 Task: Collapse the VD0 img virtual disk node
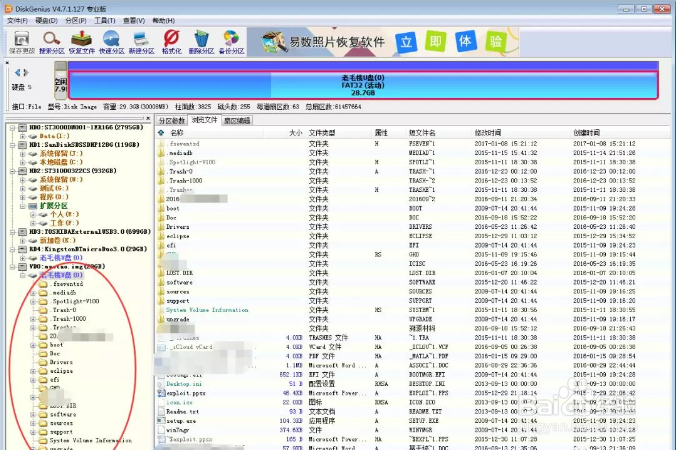click(13, 267)
